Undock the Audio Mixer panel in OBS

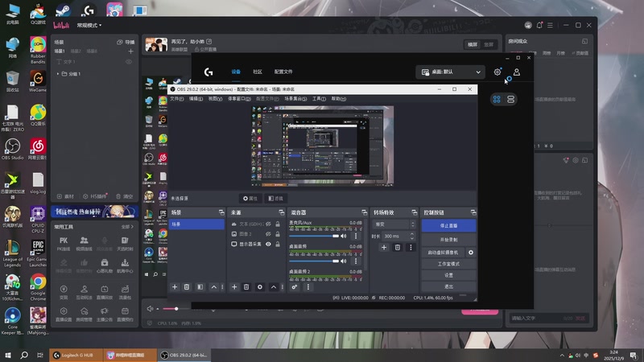point(365,212)
